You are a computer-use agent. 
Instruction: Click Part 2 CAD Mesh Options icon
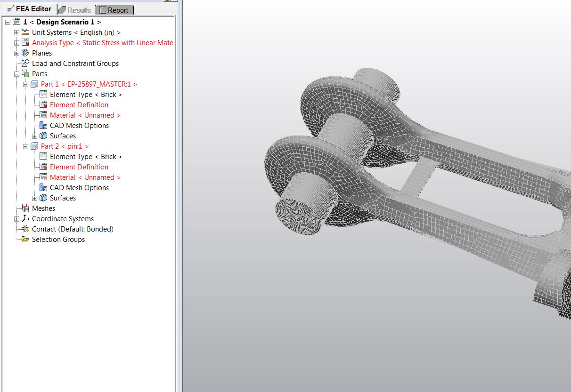point(43,187)
